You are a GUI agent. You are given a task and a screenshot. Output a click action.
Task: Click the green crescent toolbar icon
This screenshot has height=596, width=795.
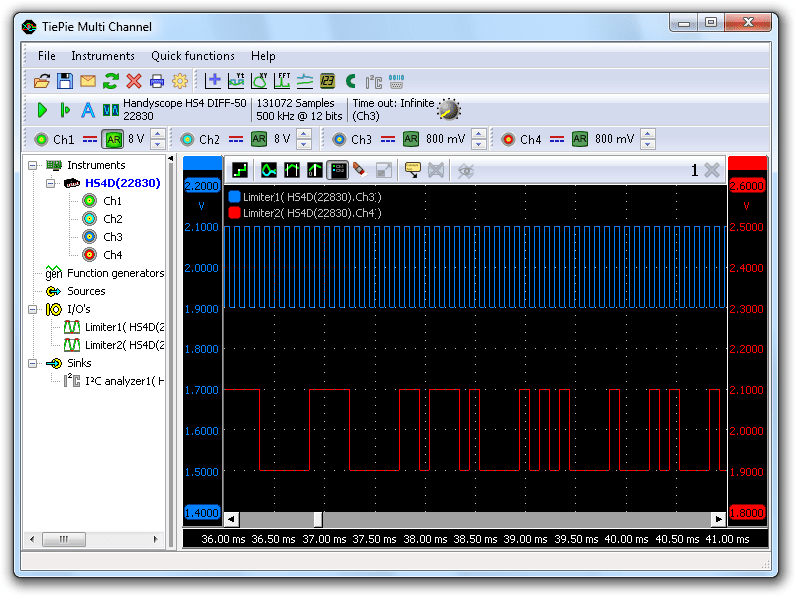[x=350, y=81]
